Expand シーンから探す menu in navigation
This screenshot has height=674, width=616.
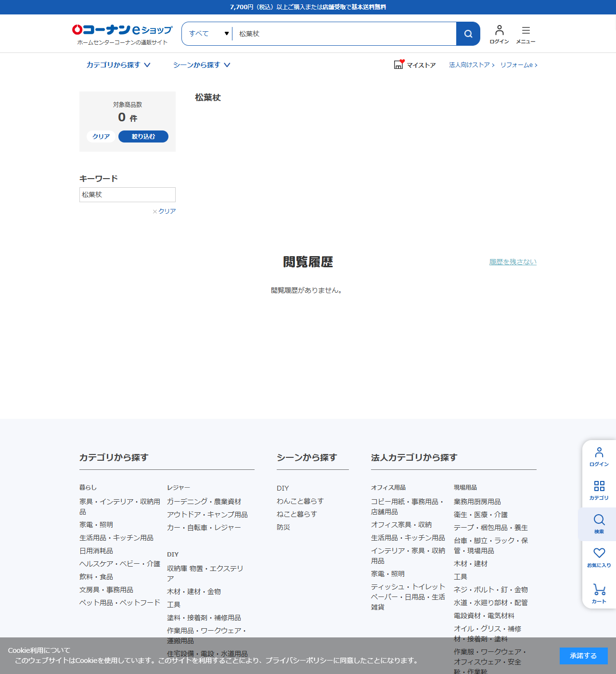[202, 65]
